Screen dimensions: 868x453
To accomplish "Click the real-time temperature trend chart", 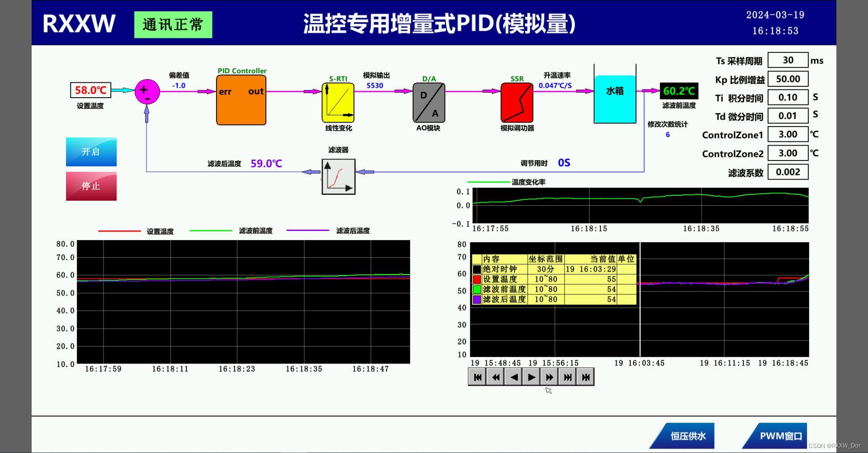I will tap(244, 302).
